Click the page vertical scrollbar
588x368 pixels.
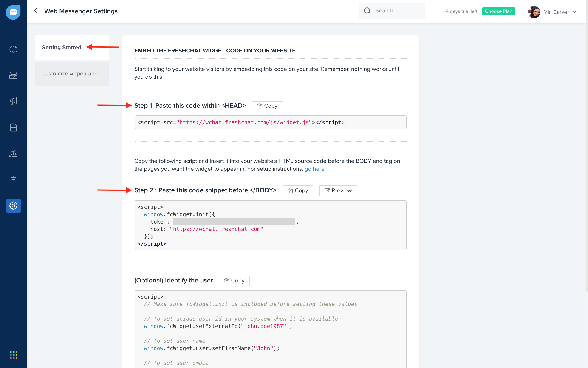coord(587,146)
